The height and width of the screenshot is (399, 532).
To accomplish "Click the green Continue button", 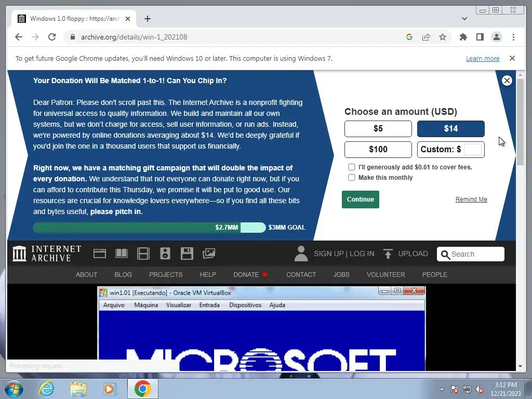I will (361, 199).
